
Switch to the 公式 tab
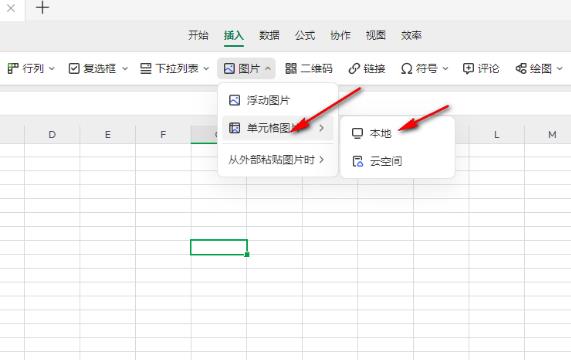tap(305, 35)
